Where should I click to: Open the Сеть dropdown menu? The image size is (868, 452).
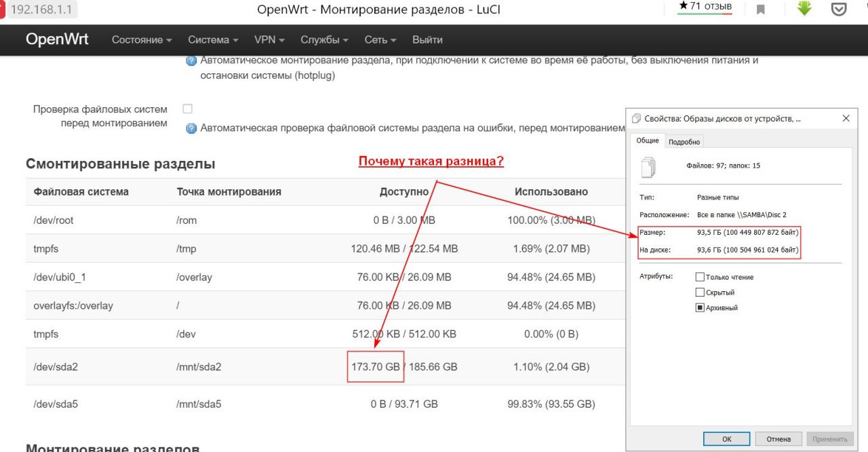(380, 40)
